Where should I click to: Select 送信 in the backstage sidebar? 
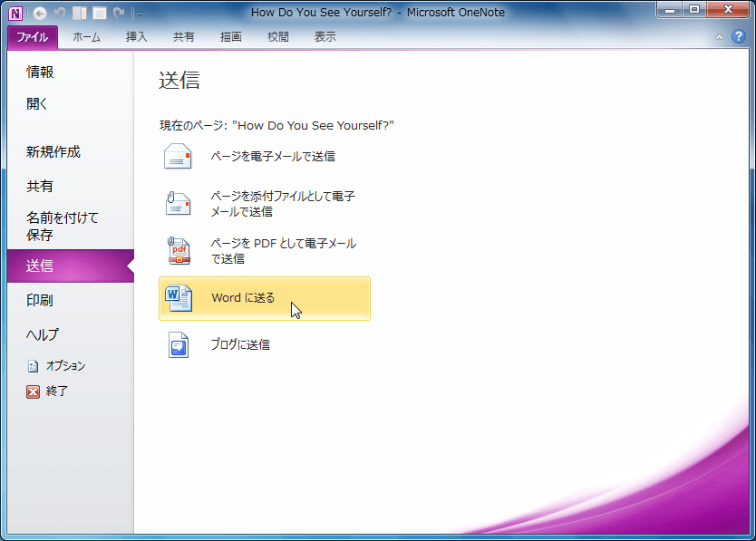(x=71, y=266)
